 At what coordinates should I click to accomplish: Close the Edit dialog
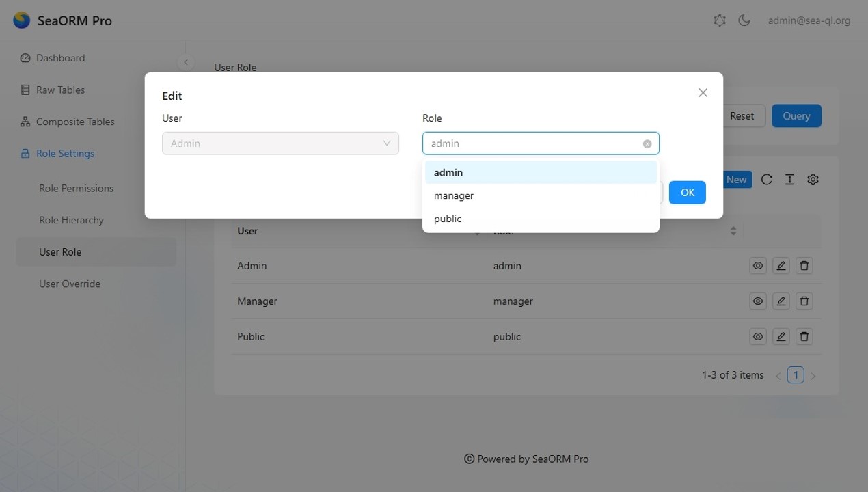tap(703, 93)
